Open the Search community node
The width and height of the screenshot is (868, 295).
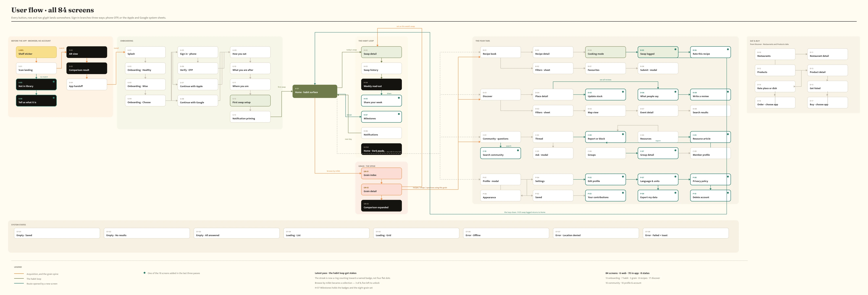pyautogui.click(x=500, y=153)
